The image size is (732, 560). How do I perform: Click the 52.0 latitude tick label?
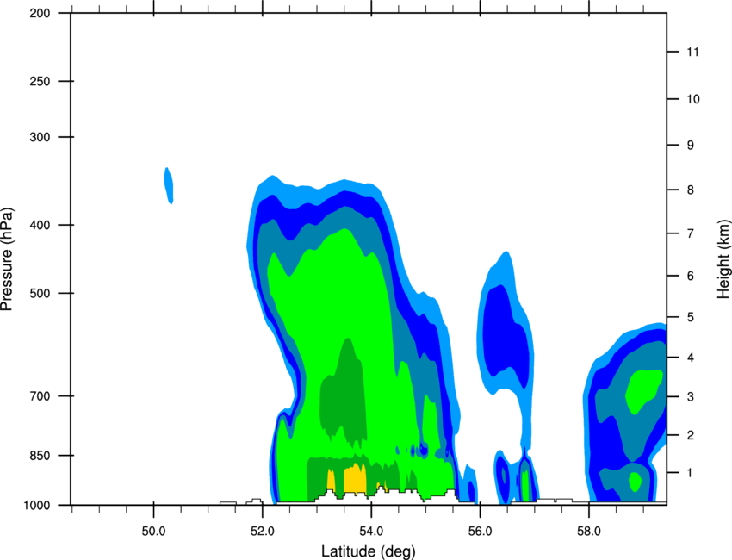(x=263, y=532)
